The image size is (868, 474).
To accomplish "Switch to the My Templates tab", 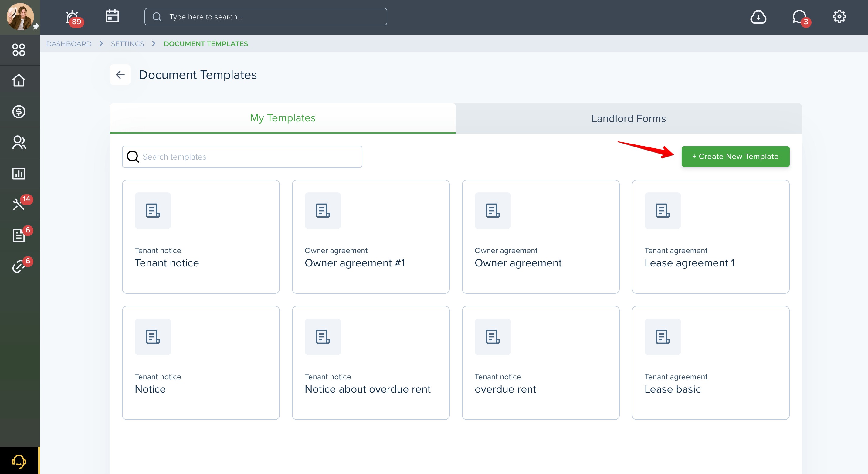I will pos(283,118).
